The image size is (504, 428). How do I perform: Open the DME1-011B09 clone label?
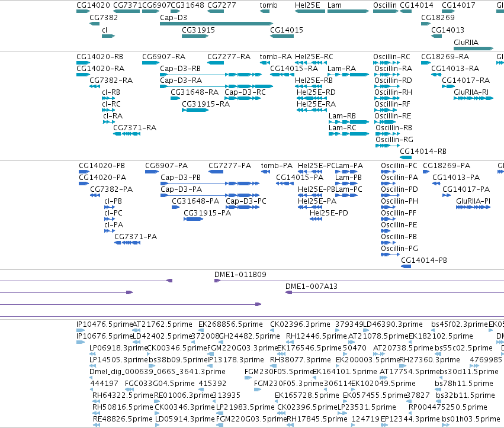240,275
